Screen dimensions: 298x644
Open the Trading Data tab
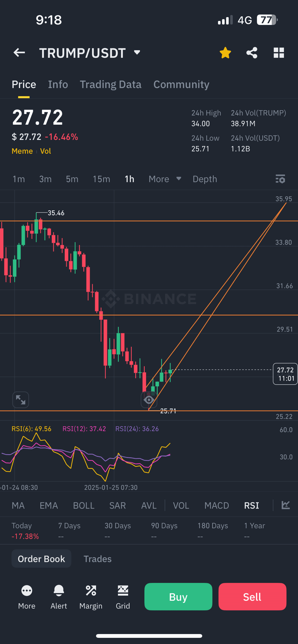[x=110, y=84]
